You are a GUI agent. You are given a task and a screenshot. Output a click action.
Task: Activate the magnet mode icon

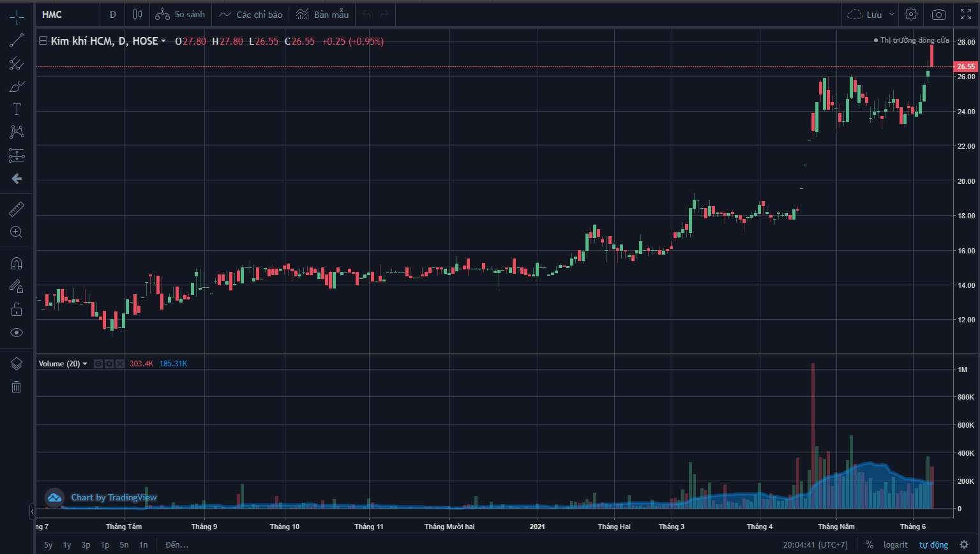(x=17, y=263)
